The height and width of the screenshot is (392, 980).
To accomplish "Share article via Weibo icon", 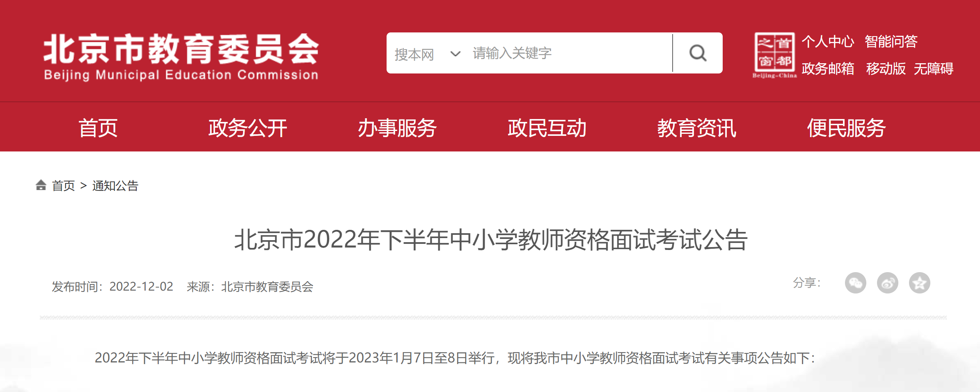I will pos(888,283).
